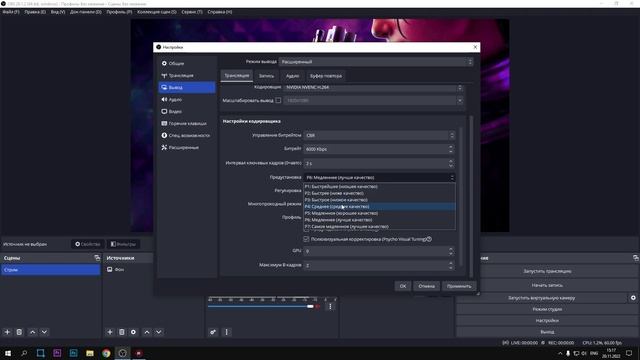Image resolution: width=640 pixels, height=360 pixels.
Task: Open audio mixer menu dots beside gears
Action: 227,332
